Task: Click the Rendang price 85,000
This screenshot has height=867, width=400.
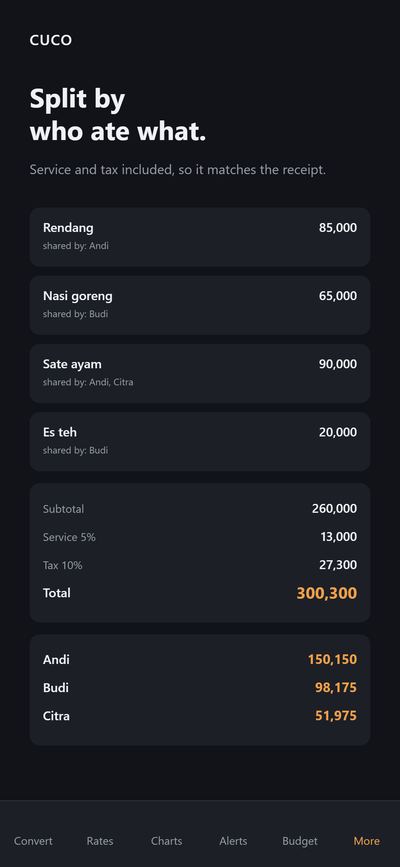Action: (337, 228)
